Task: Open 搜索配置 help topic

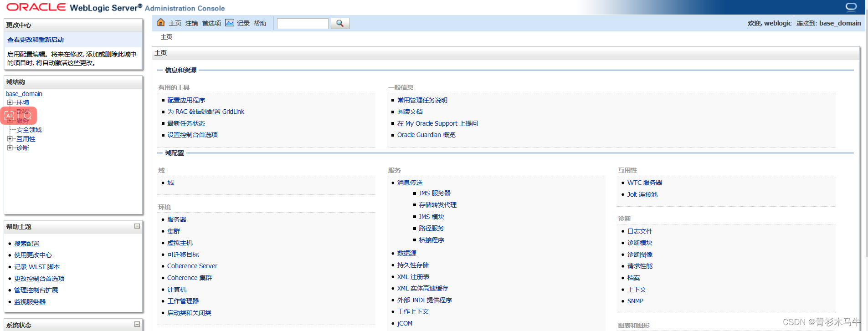Action: point(27,244)
